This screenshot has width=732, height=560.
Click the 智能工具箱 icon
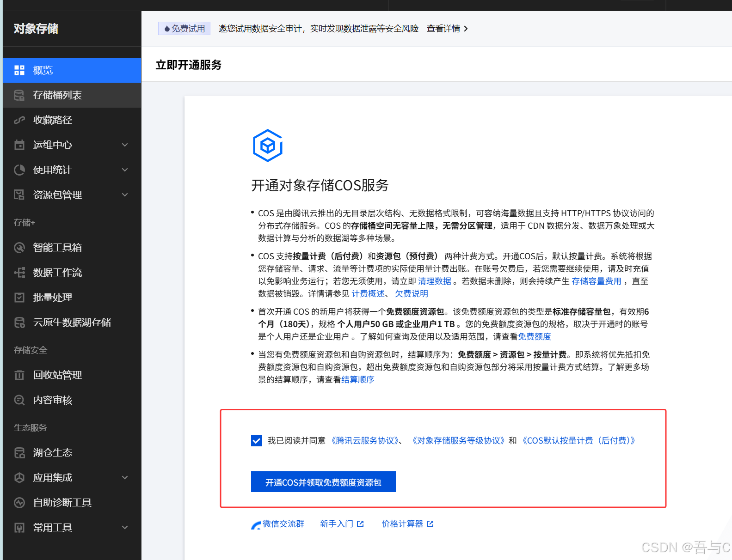(x=19, y=248)
